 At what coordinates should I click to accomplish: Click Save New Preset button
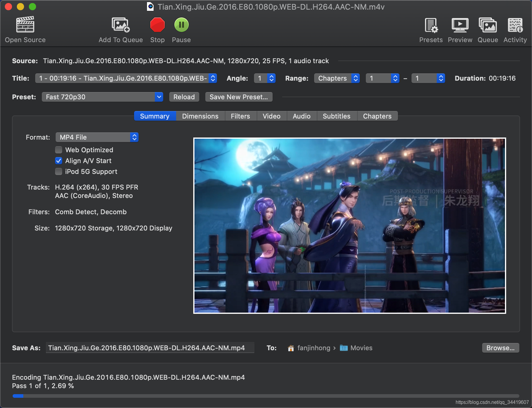[239, 97]
